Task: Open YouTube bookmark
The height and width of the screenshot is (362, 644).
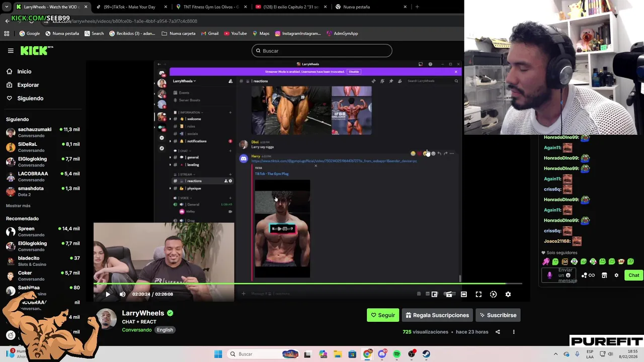Action: [235, 34]
